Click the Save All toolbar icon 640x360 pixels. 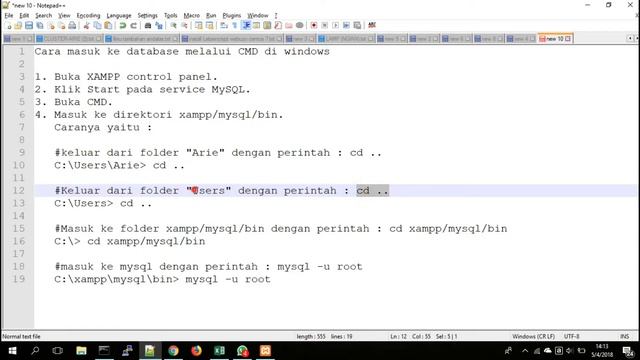point(40,26)
